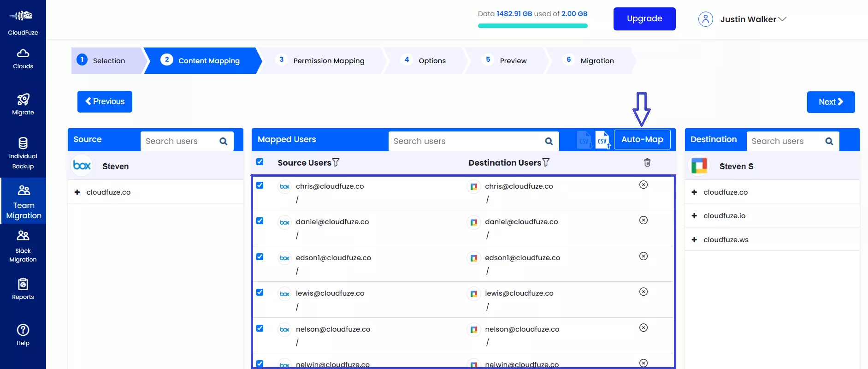Open Help in sidebar
Viewport: 868px width, 369px height.
[x=23, y=335]
